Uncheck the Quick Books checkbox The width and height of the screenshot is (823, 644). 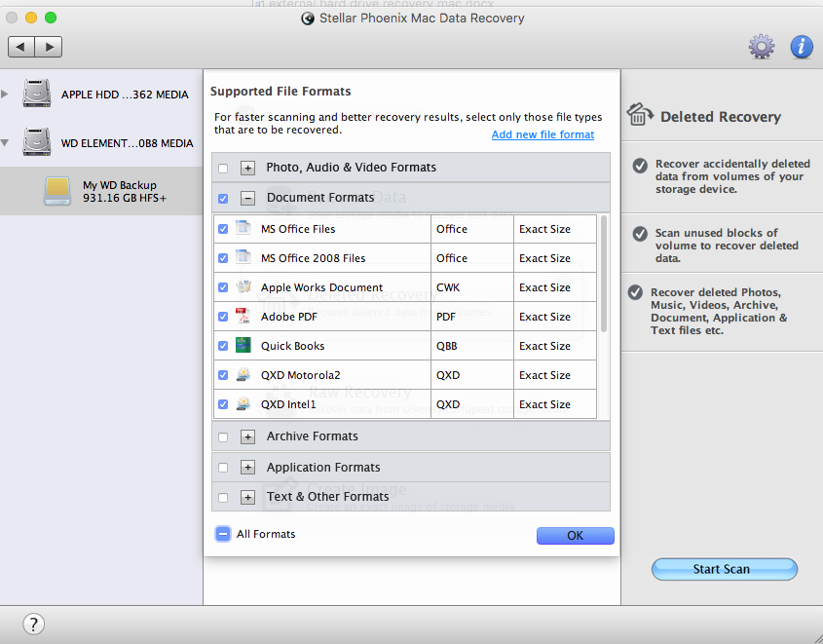(223, 346)
